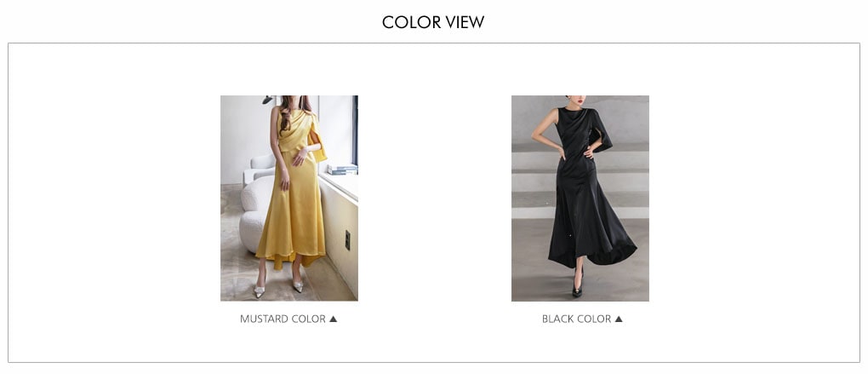
Task: Click the wall outlet in mustard photo
Action: [347, 240]
